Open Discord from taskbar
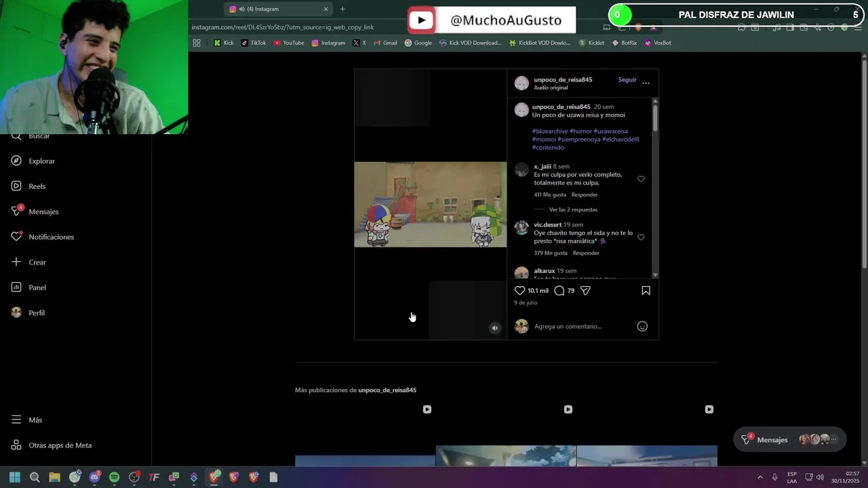The width and height of the screenshot is (868, 488). coord(94,477)
